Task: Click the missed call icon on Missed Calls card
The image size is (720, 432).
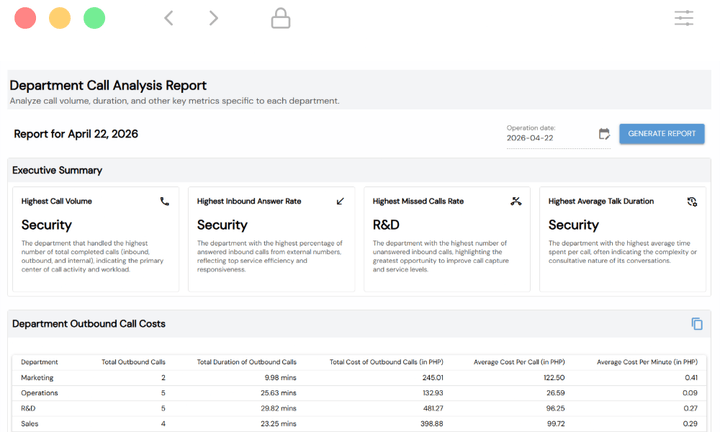Action: coord(516,201)
